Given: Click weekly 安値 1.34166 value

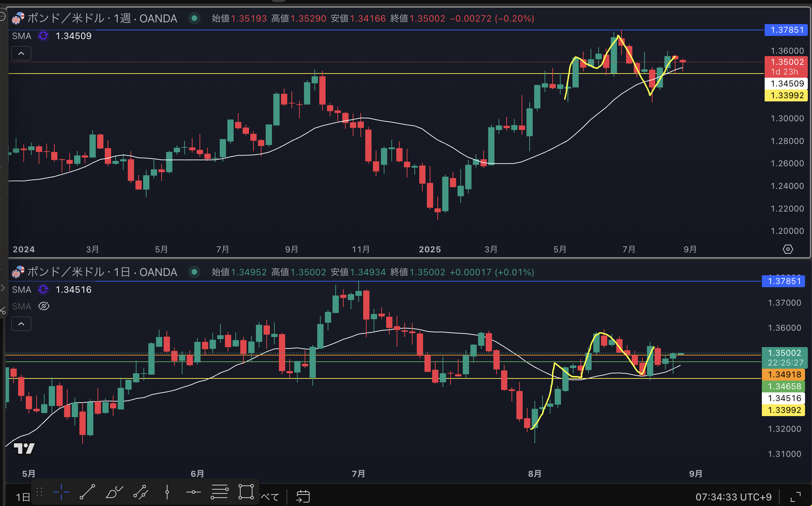Looking at the screenshot, I should click(x=368, y=18).
